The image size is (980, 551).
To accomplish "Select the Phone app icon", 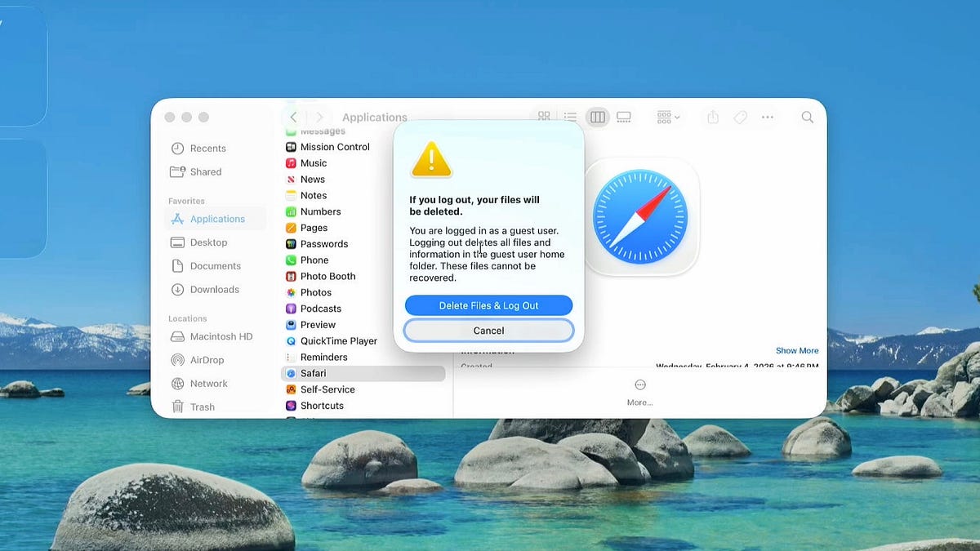I will [291, 260].
